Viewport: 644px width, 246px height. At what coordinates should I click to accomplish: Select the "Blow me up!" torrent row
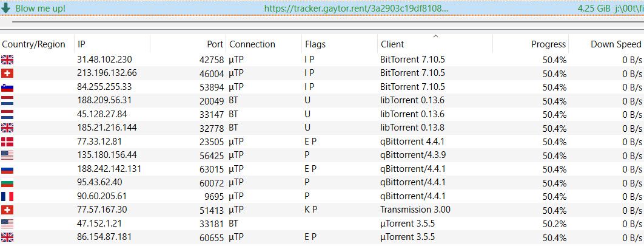40,9
